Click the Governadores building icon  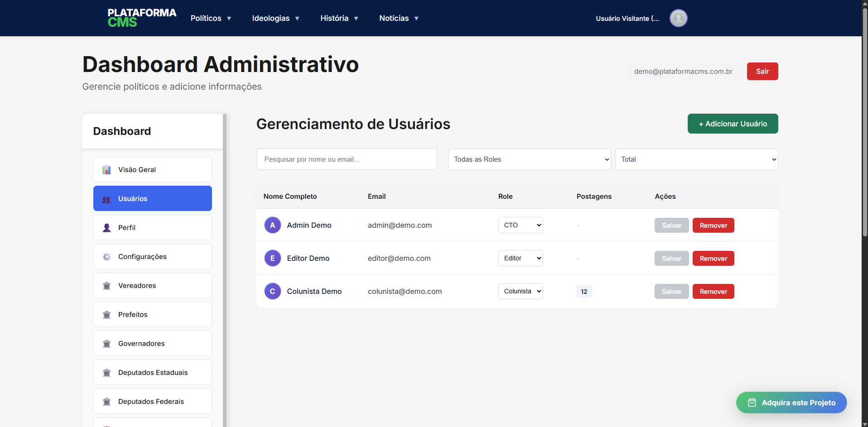pos(106,344)
